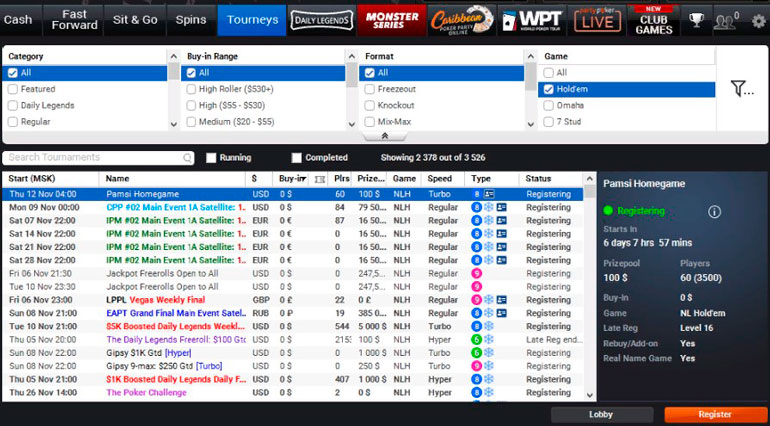Check the Freezeout format filter
The width and height of the screenshot is (770, 426).
click(x=369, y=89)
